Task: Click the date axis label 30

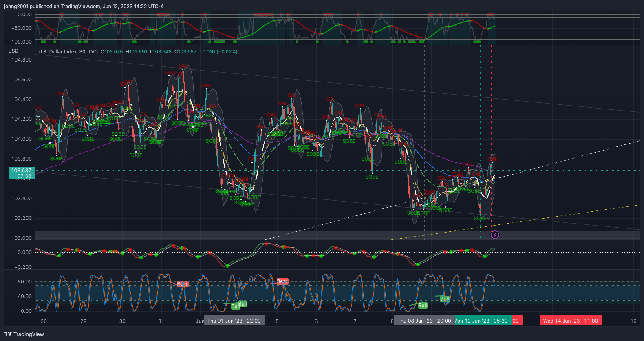Action: [x=122, y=321]
